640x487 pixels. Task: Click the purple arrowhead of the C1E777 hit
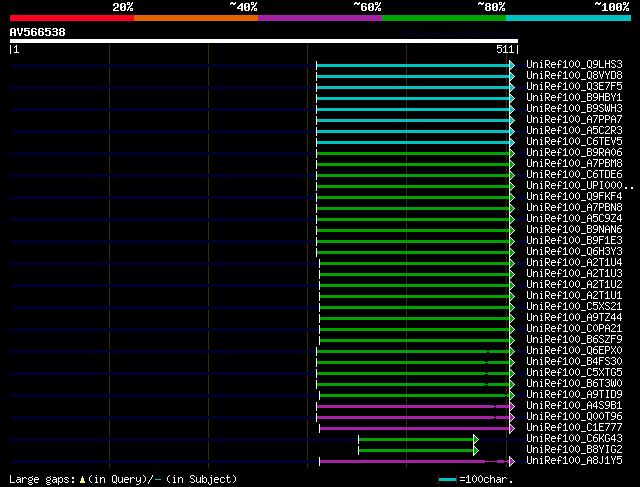point(512,428)
